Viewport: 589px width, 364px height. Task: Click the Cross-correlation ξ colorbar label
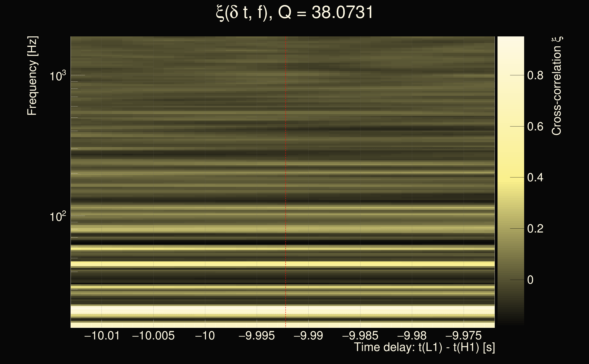(x=557, y=86)
